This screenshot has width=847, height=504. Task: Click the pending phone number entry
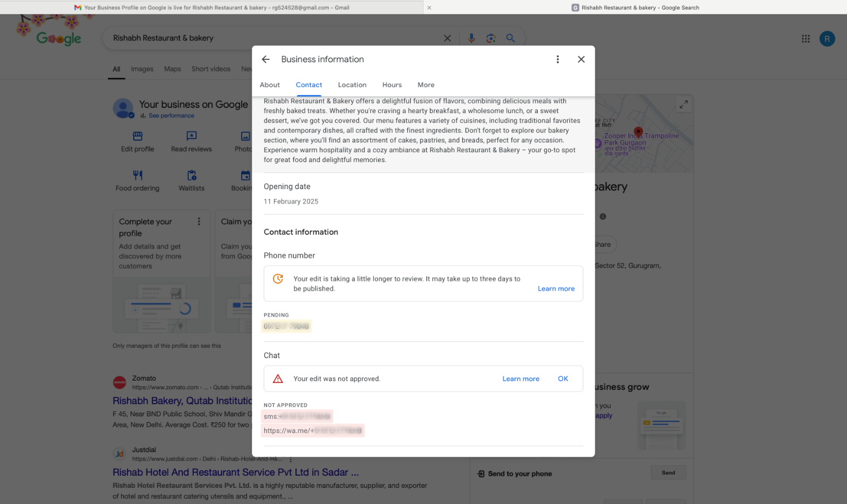tap(286, 326)
